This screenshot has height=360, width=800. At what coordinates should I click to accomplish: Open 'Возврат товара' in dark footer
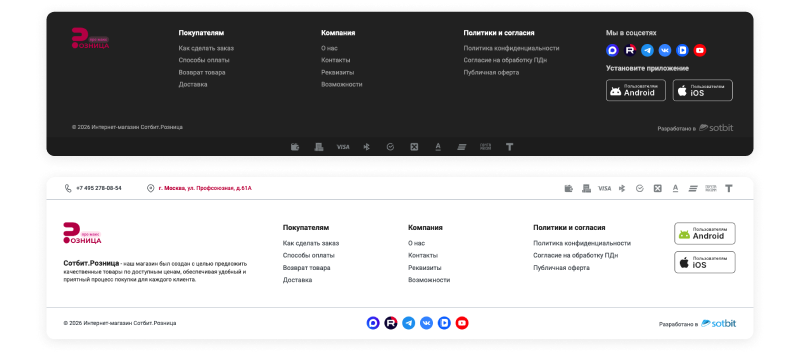(202, 72)
